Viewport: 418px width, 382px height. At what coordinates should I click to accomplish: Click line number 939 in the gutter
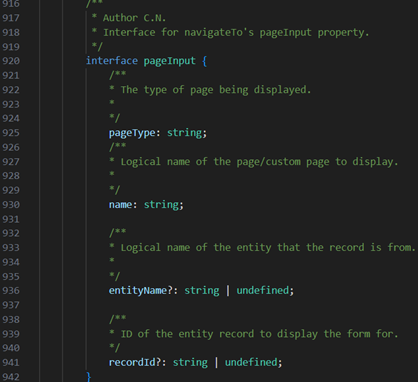pyautogui.click(x=11, y=334)
